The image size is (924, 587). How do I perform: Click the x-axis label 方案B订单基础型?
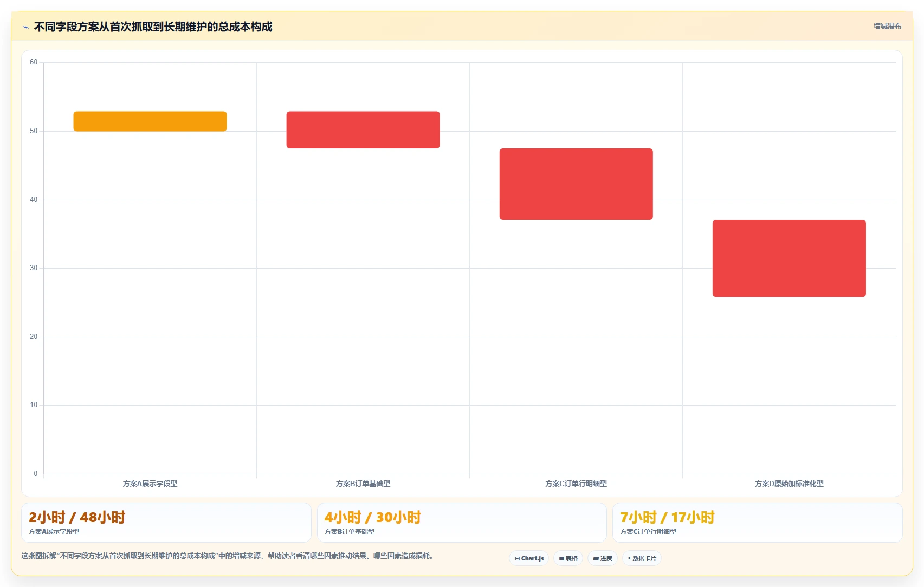[x=363, y=484]
